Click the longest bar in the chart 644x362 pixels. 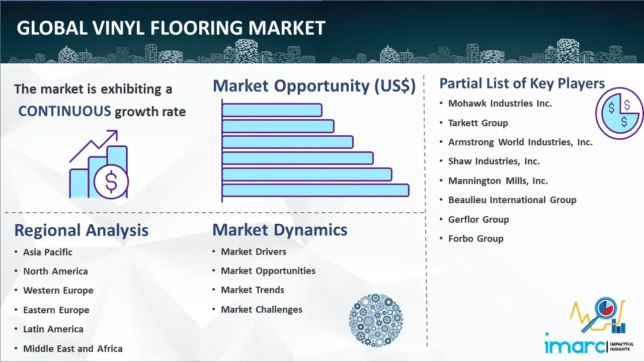click(x=315, y=190)
